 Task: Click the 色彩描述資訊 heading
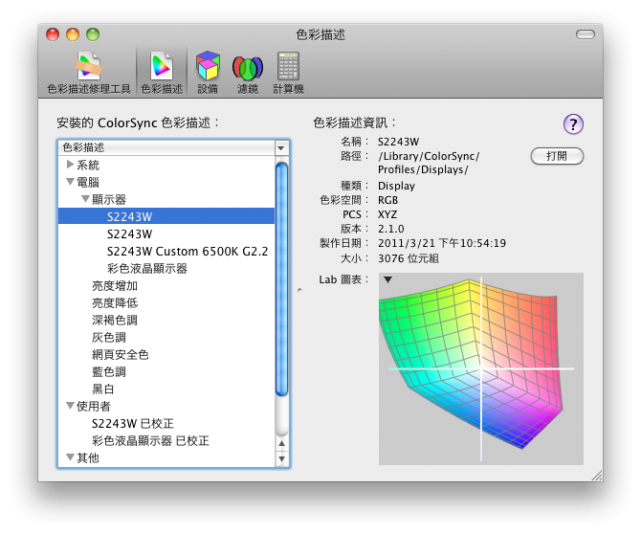355,122
